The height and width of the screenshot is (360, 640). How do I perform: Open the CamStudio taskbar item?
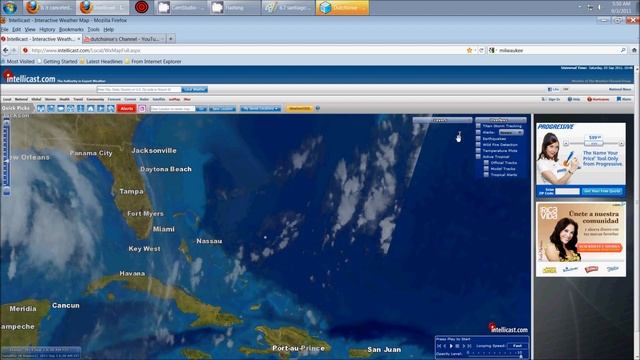coord(180,7)
